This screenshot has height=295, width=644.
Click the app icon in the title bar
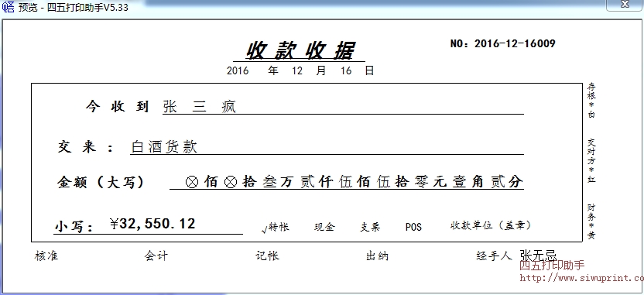tap(9, 7)
